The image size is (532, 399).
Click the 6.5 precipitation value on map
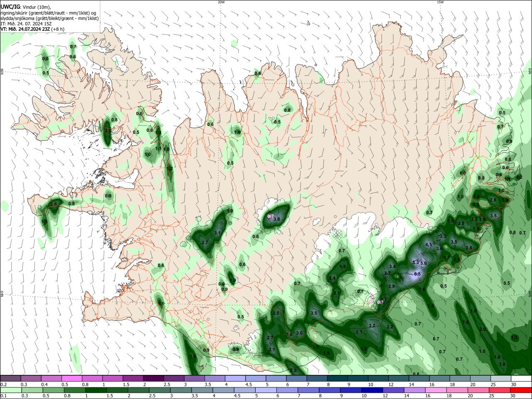tap(418, 274)
